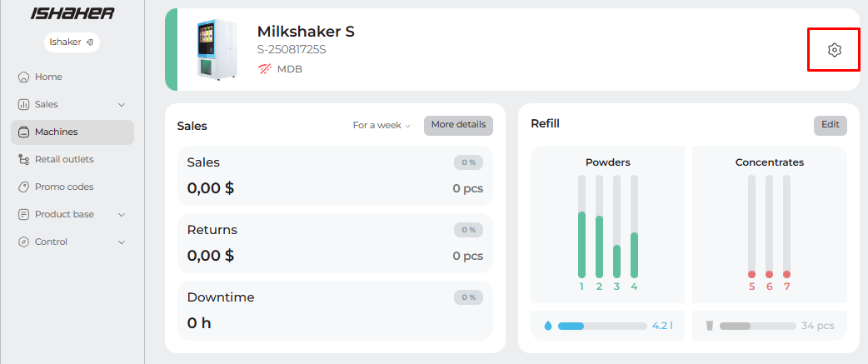868x364 pixels.
Task: Expand the Sales sidebar submenu chevron
Action: (x=122, y=104)
